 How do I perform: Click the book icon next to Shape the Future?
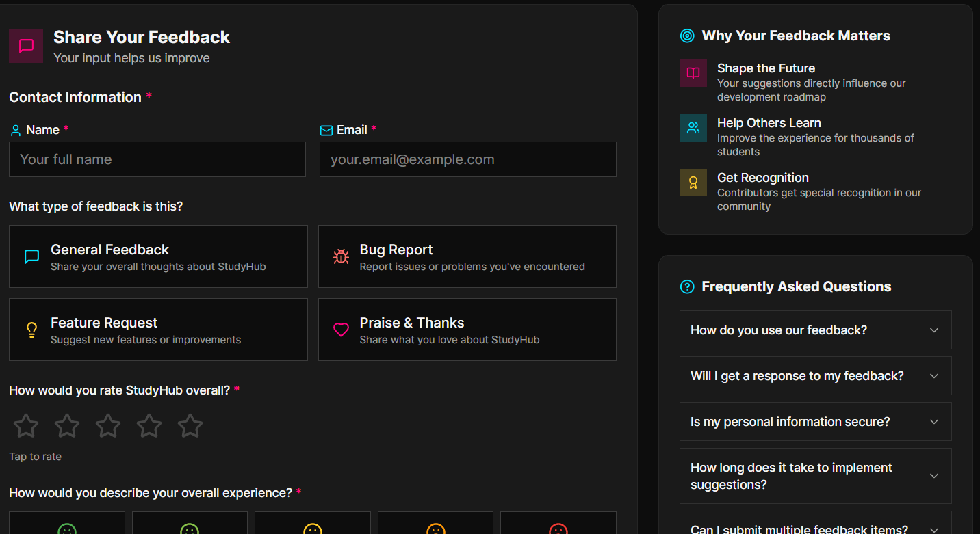click(693, 73)
